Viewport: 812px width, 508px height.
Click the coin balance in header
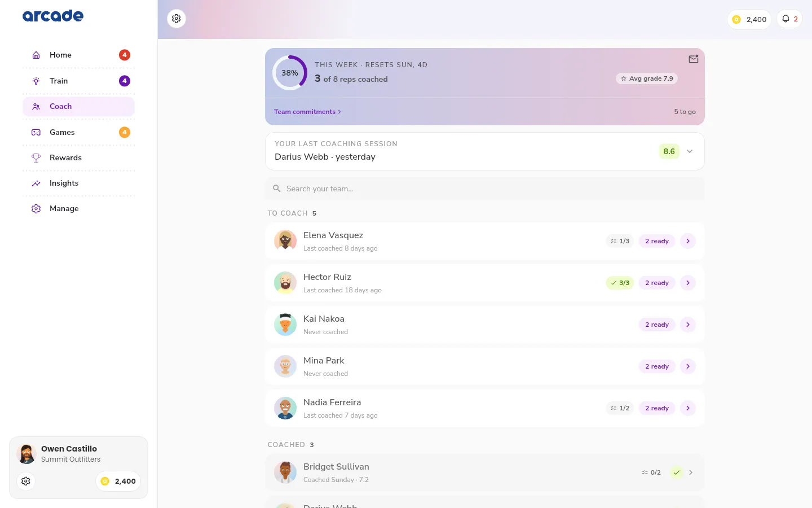click(749, 19)
